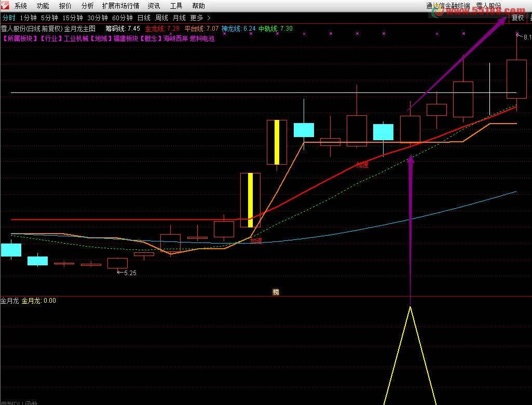Click the yellow spike peak in indicator panel
This screenshot has height=405, width=532.
(x=411, y=307)
